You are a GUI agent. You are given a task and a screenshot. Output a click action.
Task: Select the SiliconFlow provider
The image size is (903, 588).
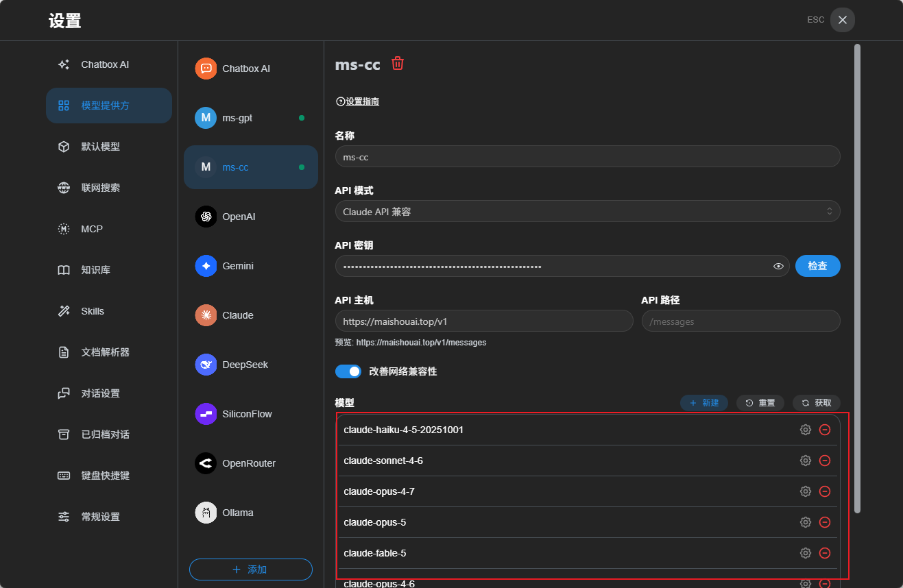251,414
